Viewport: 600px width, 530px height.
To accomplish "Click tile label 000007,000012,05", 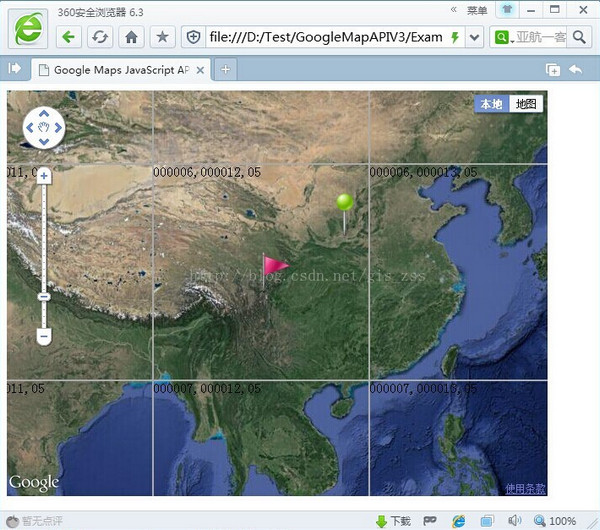I will [x=207, y=389].
